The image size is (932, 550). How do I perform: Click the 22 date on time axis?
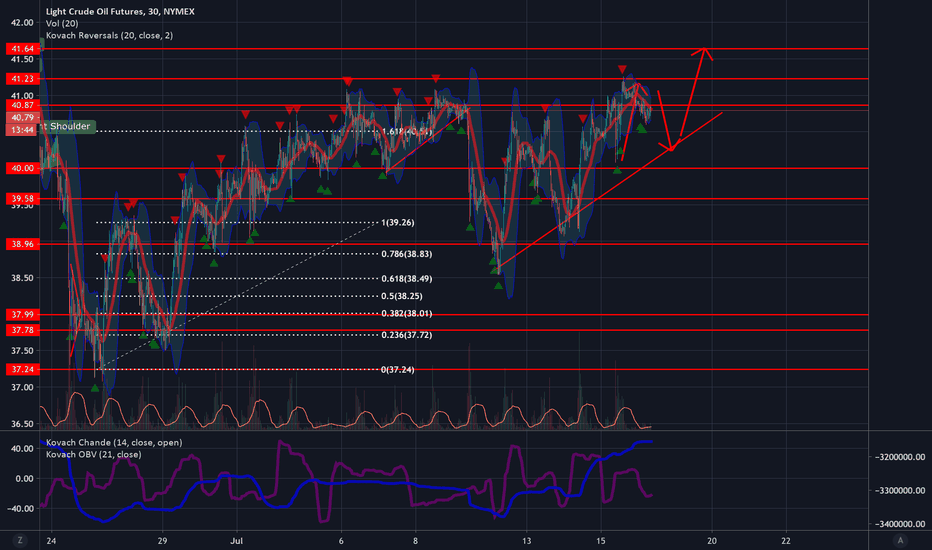tap(786, 541)
